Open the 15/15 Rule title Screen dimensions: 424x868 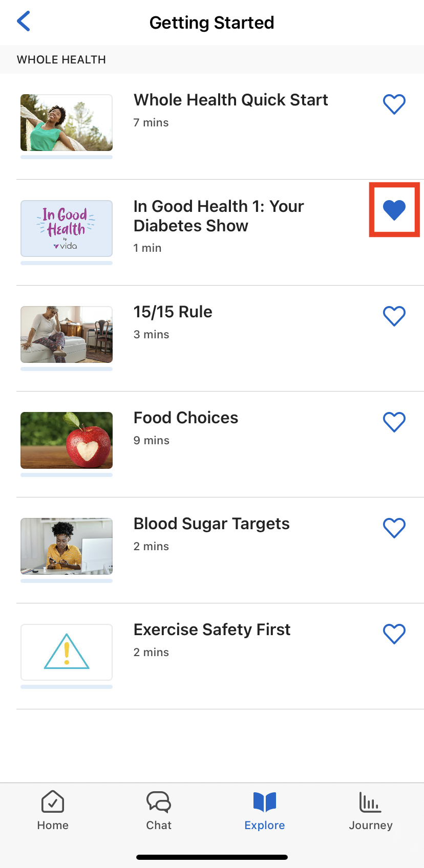[173, 312]
